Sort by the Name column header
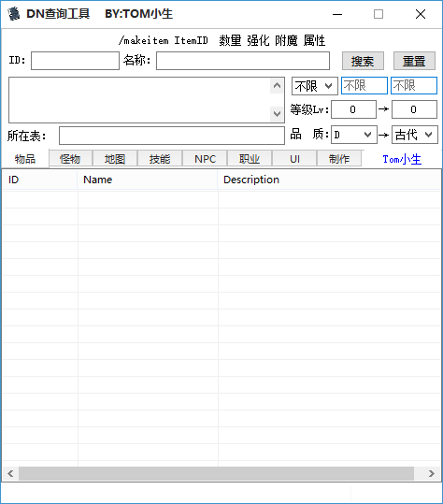 [x=147, y=180]
